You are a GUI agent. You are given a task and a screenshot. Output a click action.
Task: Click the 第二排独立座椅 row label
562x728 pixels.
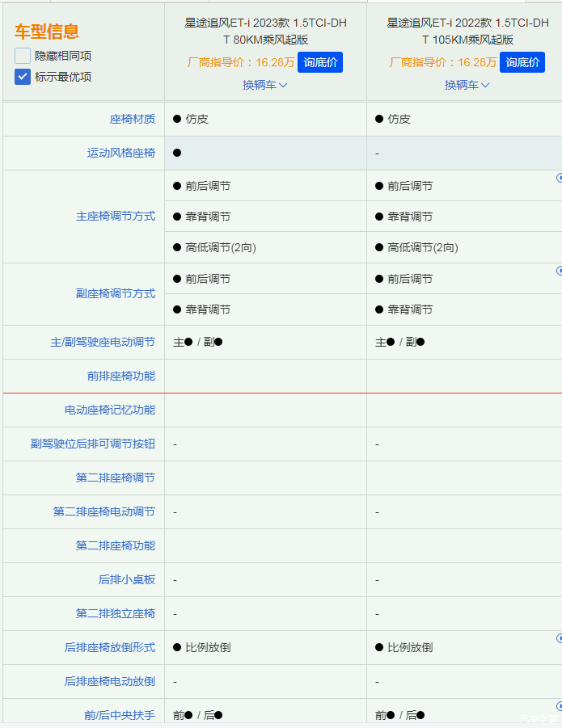[x=116, y=613]
